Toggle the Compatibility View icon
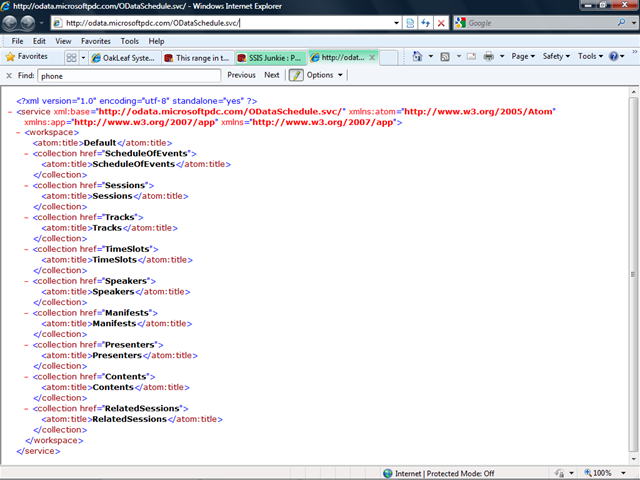Screen dimensions: 640x480 pos(410,23)
